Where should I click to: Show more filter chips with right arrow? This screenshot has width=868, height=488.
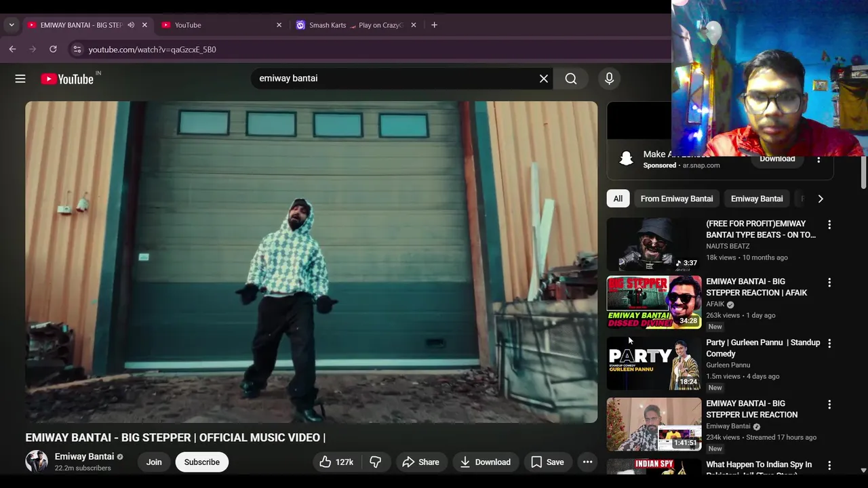tap(821, 199)
